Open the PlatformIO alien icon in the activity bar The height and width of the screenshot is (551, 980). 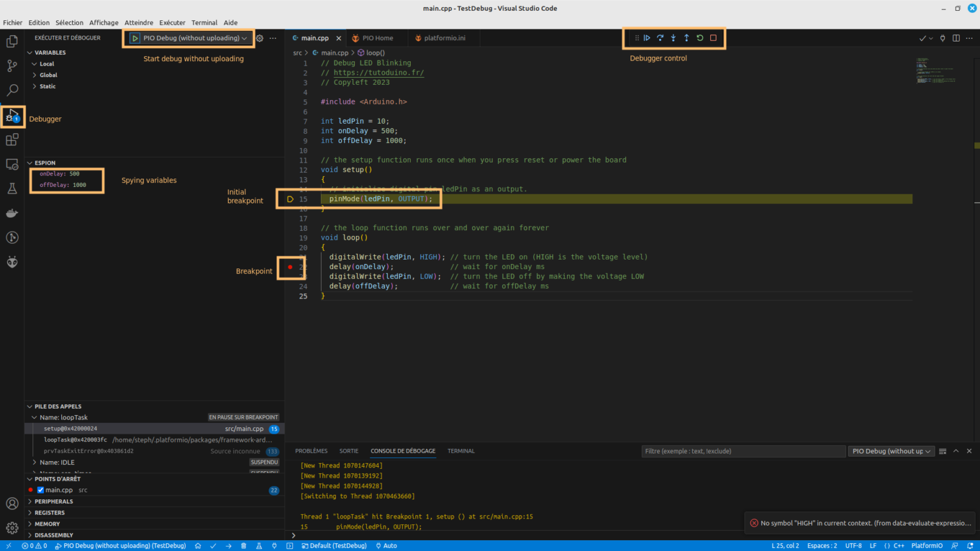click(x=12, y=262)
